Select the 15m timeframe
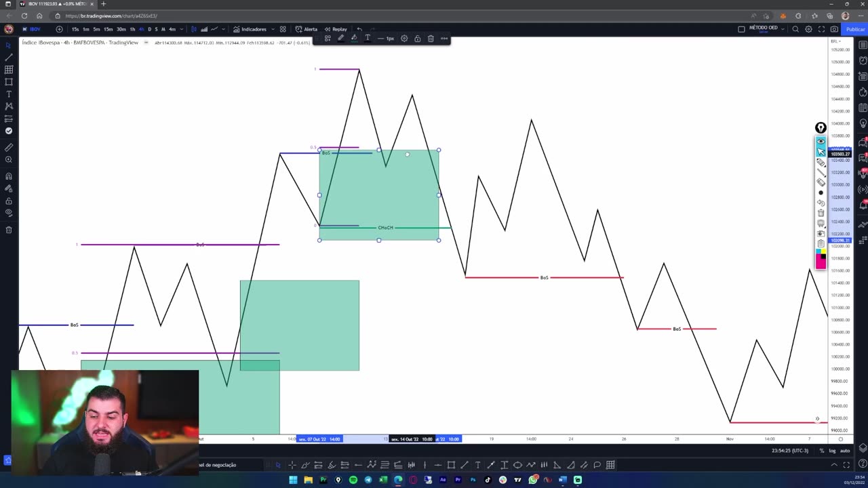 tap(108, 29)
